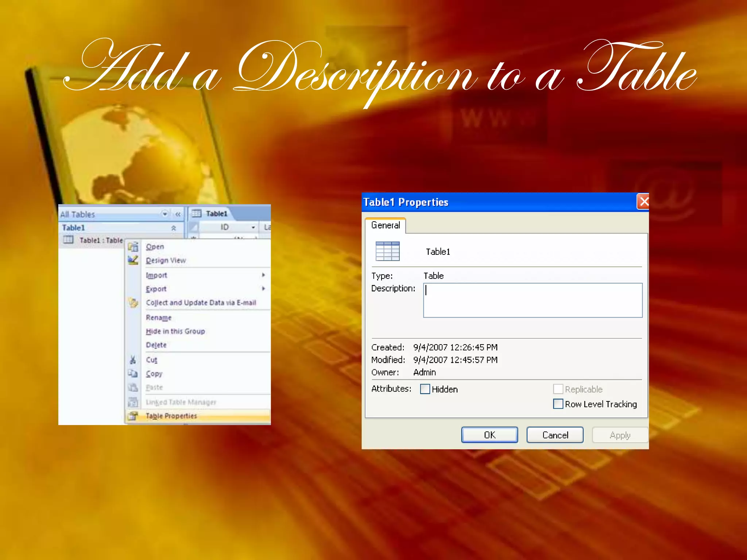747x560 pixels.
Task: Click the Table1 datasheet tab icon
Action: click(197, 214)
